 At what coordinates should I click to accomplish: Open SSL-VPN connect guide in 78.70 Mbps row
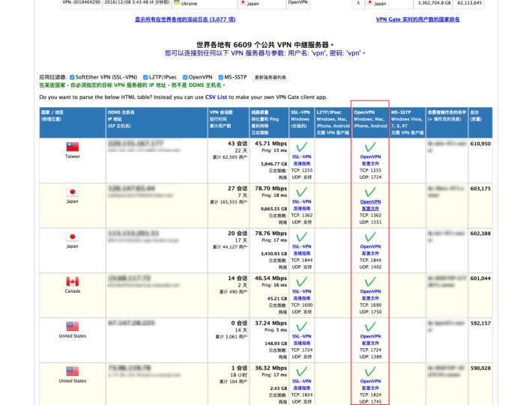click(x=302, y=205)
